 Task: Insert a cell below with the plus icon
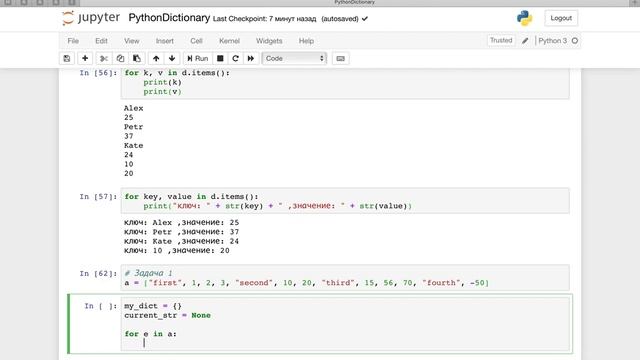[85, 58]
